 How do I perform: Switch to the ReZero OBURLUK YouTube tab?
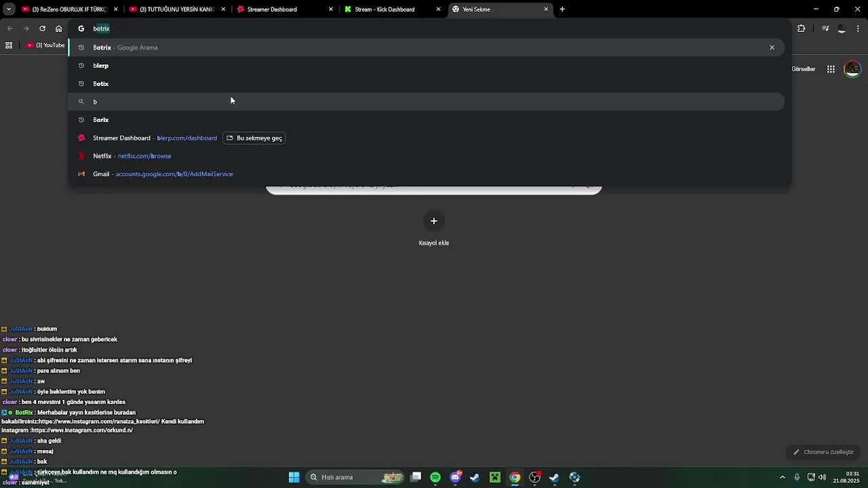pos(69,9)
